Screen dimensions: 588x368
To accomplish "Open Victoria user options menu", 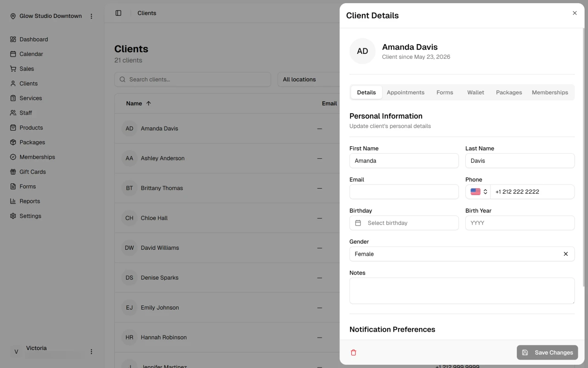I will [91, 351].
